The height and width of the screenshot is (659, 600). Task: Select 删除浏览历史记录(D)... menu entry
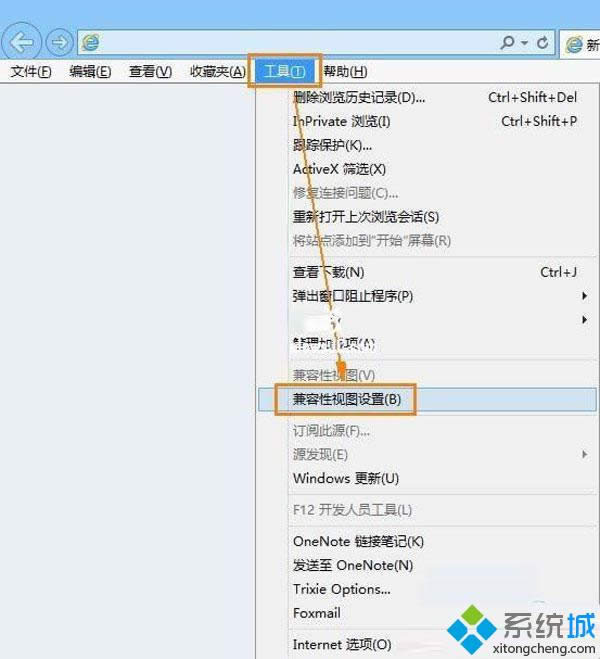click(x=427, y=98)
